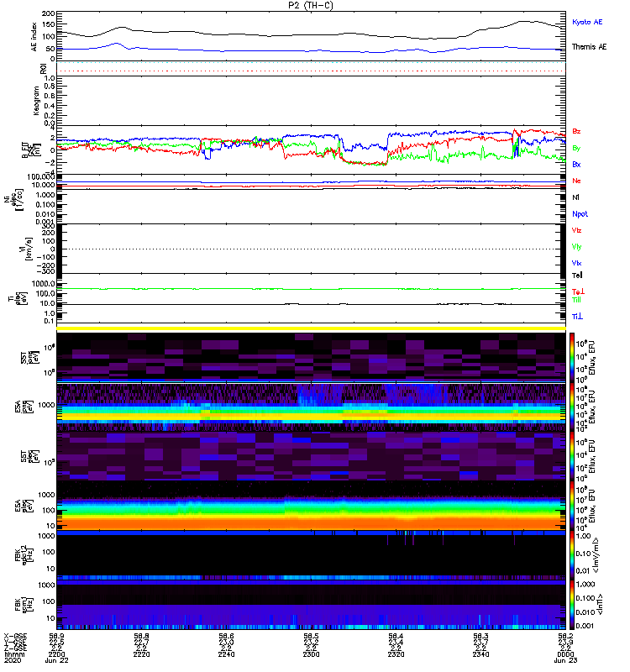Select the red Bz legend label

(x=576, y=131)
